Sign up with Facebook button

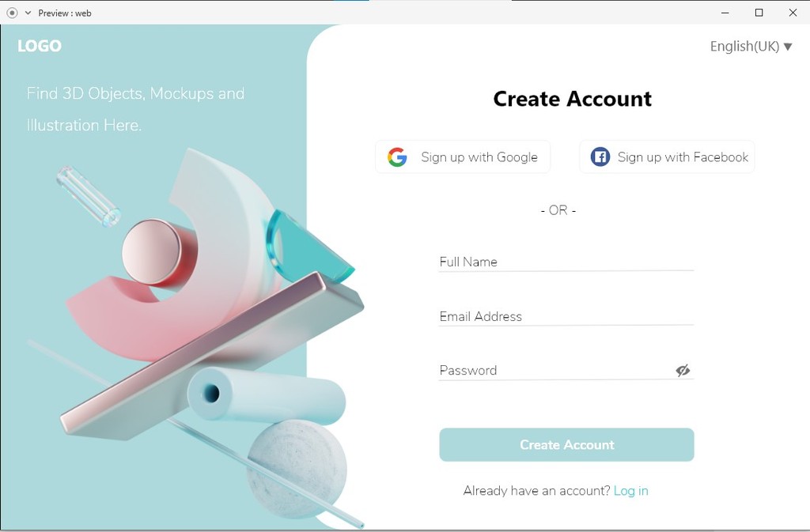(x=667, y=157)
